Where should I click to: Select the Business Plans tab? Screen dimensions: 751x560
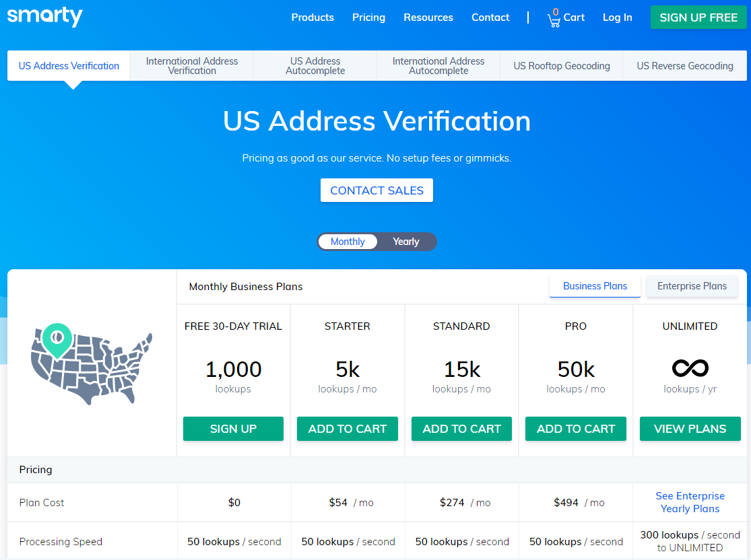pyautogui.click(x=595, y=286)
